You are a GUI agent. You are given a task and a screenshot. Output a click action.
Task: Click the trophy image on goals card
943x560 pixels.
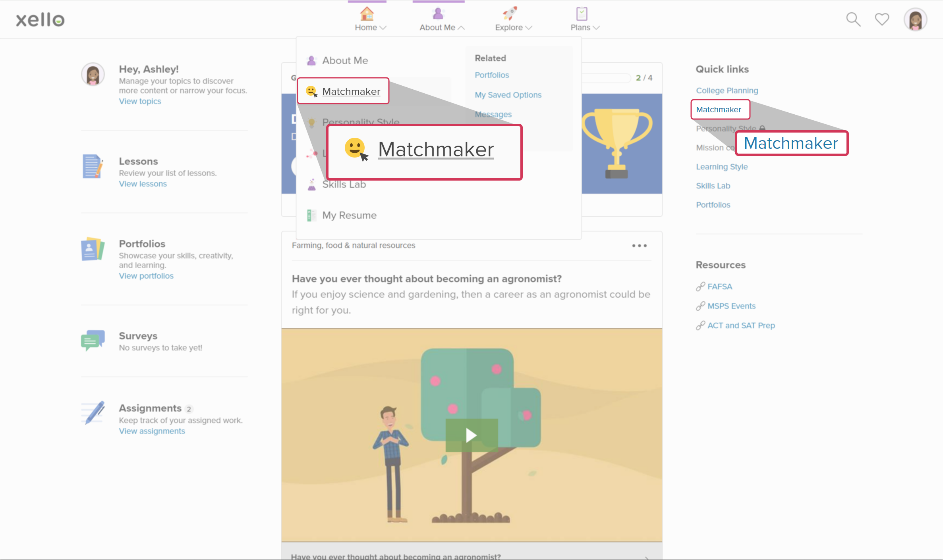[x=617, y=144]
